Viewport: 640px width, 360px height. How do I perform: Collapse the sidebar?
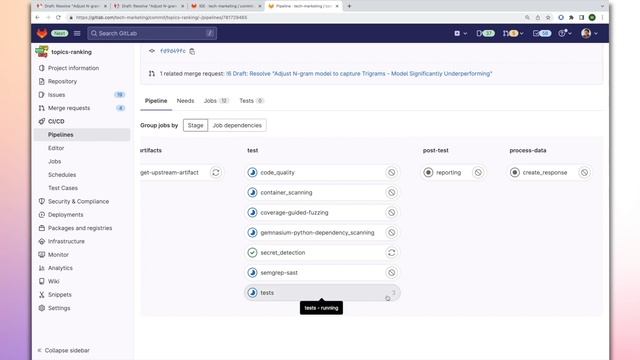click(63, 351)
